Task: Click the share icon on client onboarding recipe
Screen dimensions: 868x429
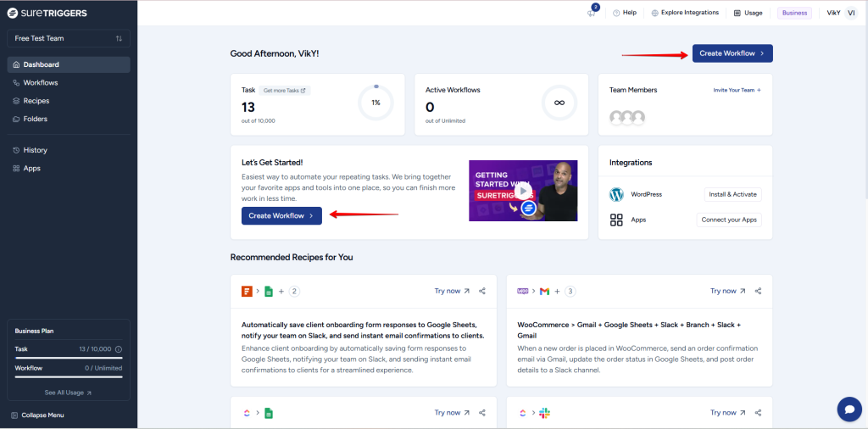Action: pos(482,291)
